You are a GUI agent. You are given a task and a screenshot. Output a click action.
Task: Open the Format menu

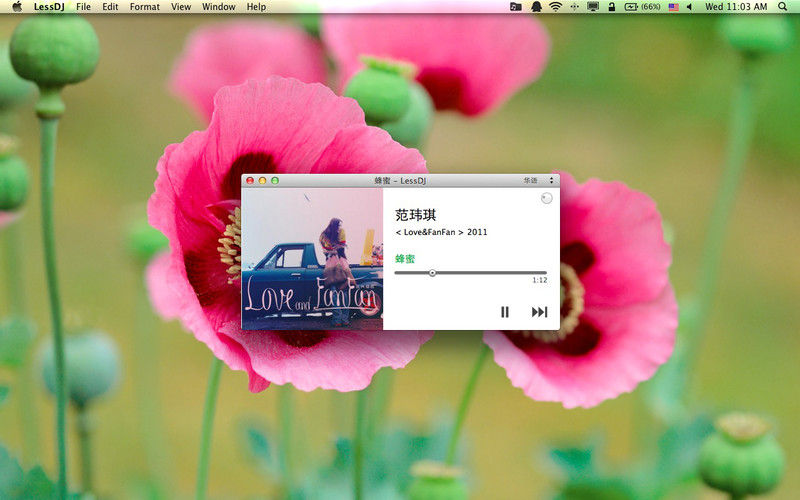point(144,7)
